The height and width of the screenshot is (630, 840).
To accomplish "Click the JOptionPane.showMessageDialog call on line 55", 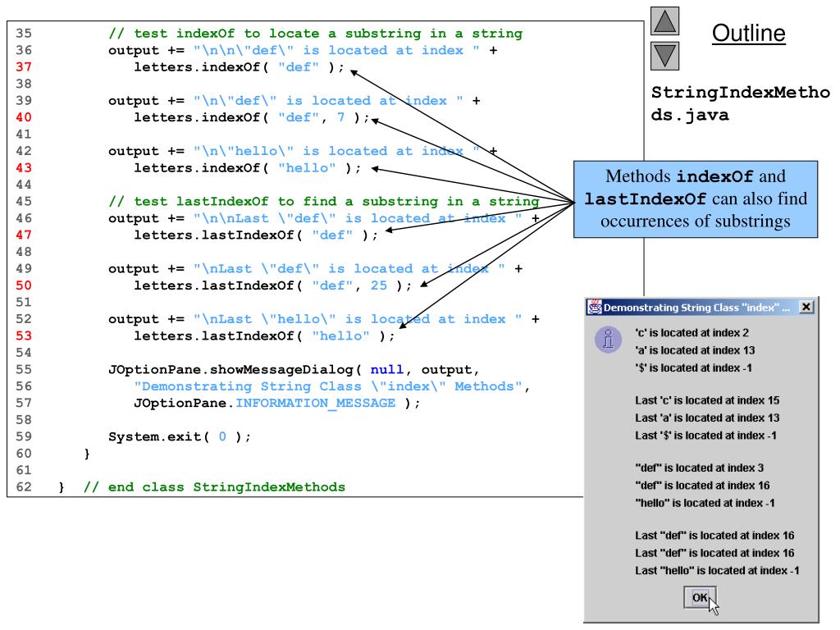I will (294, 370).
